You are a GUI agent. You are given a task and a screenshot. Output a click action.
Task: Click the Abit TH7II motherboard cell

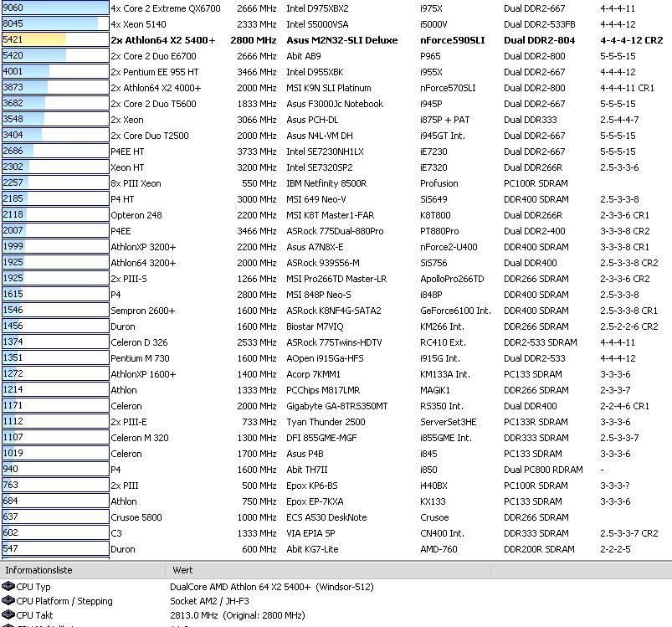point(307,470)
